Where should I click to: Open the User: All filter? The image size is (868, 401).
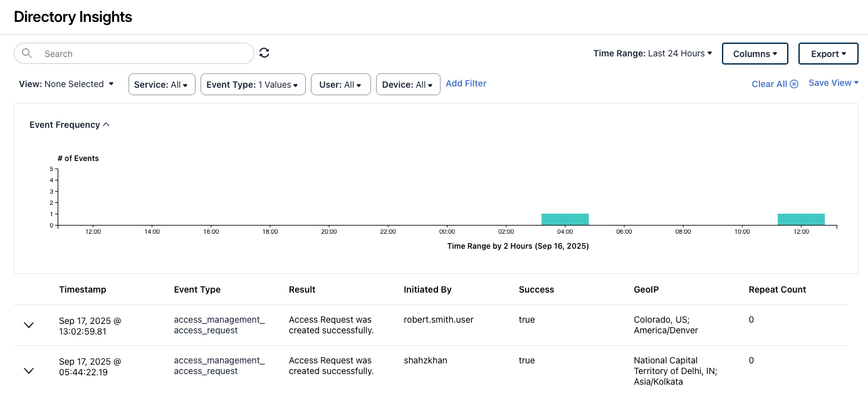click(340, 84)
